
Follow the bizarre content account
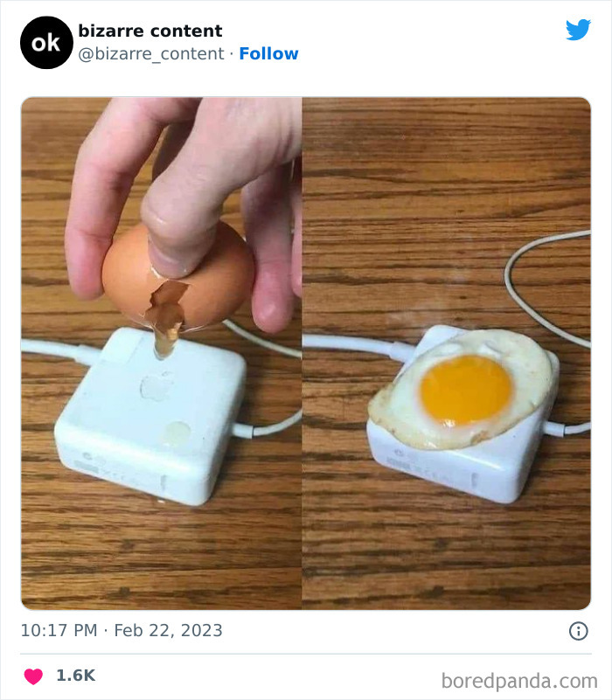point(268,53)
